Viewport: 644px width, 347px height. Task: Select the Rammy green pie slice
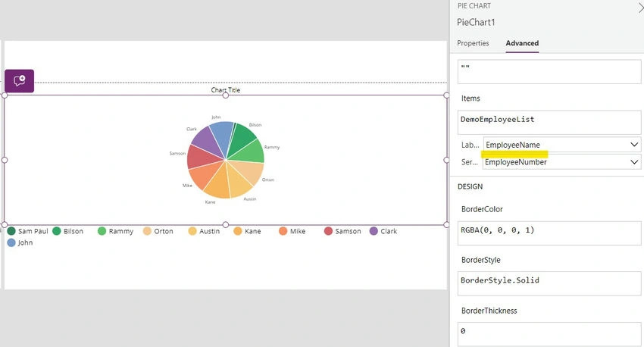click(x=250, y=153)
